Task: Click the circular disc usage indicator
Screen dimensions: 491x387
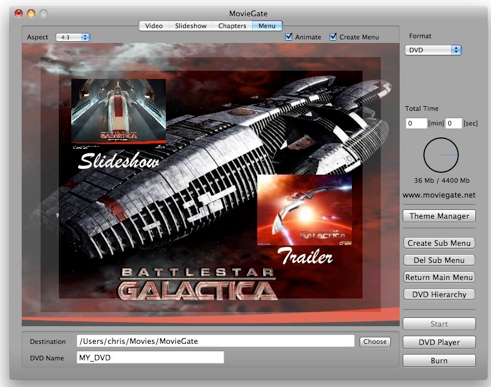Action: point(441,155)
